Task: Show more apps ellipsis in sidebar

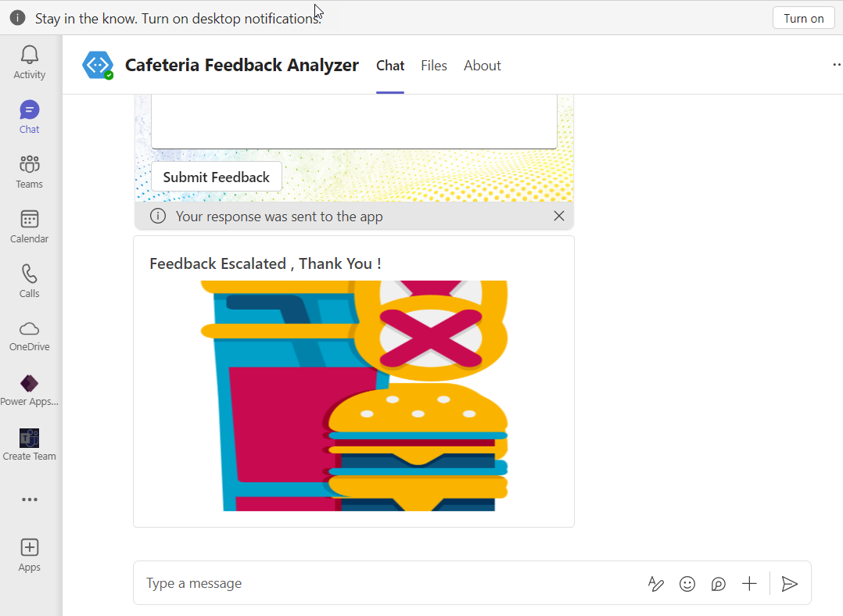Action: 30,500
